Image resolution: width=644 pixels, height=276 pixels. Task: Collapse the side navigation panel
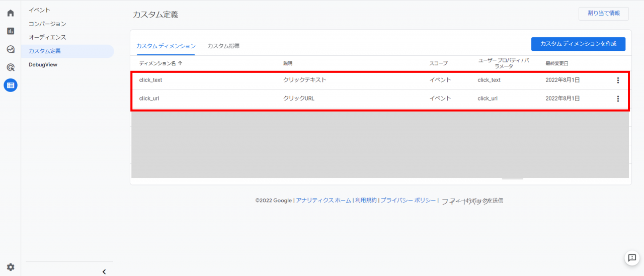click(104, 271)
